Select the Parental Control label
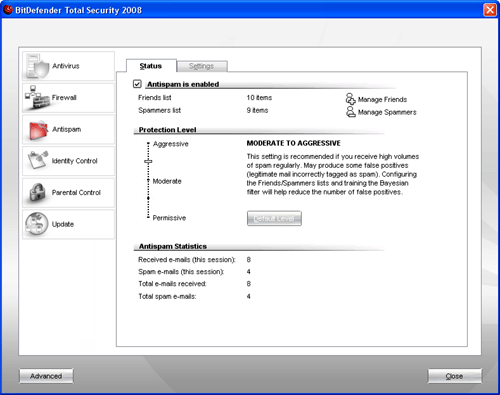Screen dimensions: 500x395 pos(76,193)
